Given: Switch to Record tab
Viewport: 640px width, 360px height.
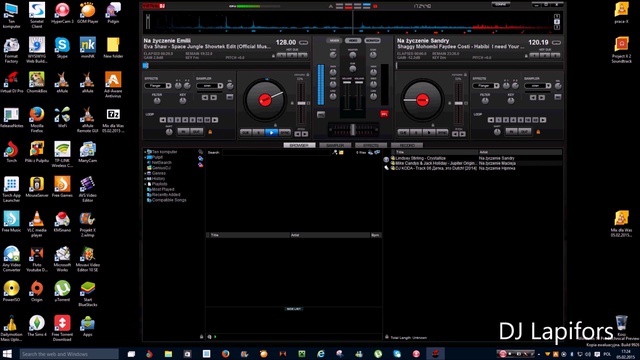Looking at the screenshot, I should pos(407,145).
